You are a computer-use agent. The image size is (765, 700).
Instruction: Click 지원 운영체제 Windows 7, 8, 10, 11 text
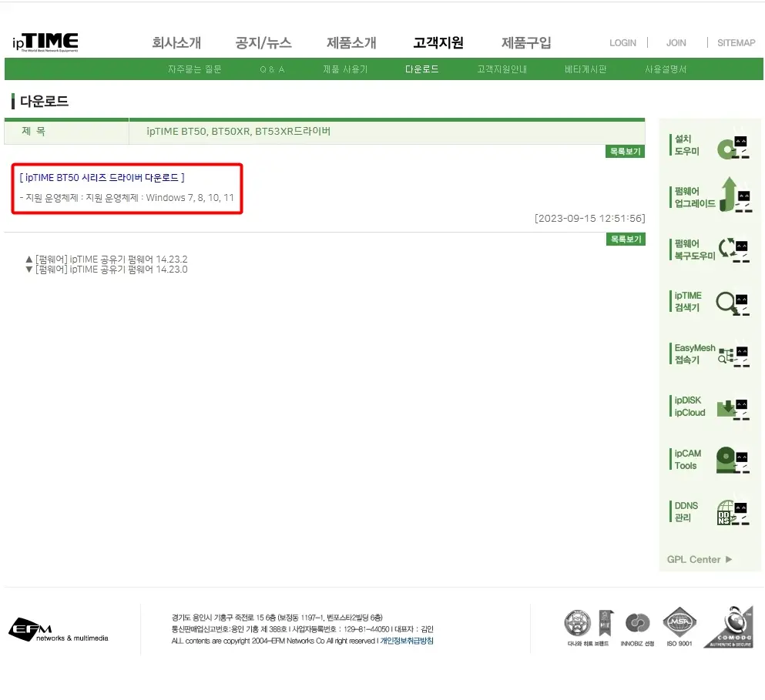point(127,198)
